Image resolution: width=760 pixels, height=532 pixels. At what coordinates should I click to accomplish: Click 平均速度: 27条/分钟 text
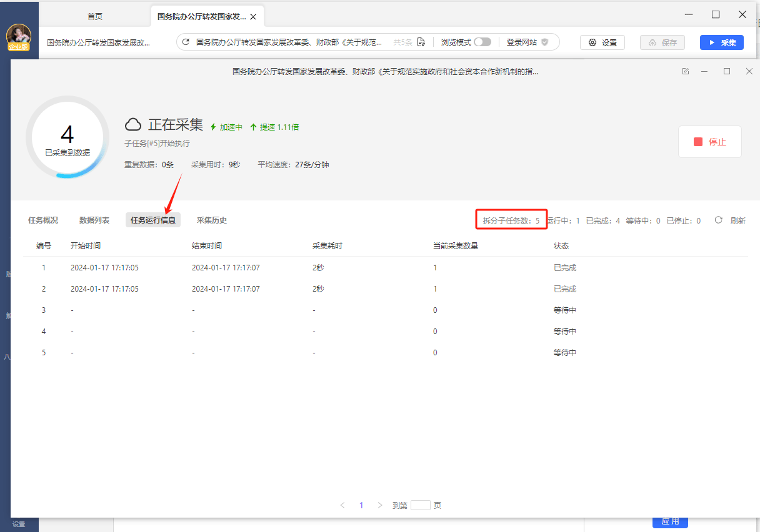[x=293, y=165]
